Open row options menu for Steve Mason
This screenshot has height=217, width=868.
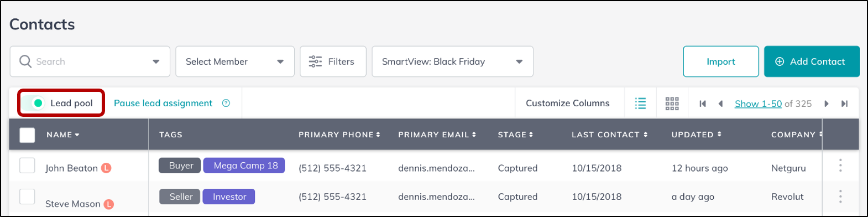tap(840, 196)
